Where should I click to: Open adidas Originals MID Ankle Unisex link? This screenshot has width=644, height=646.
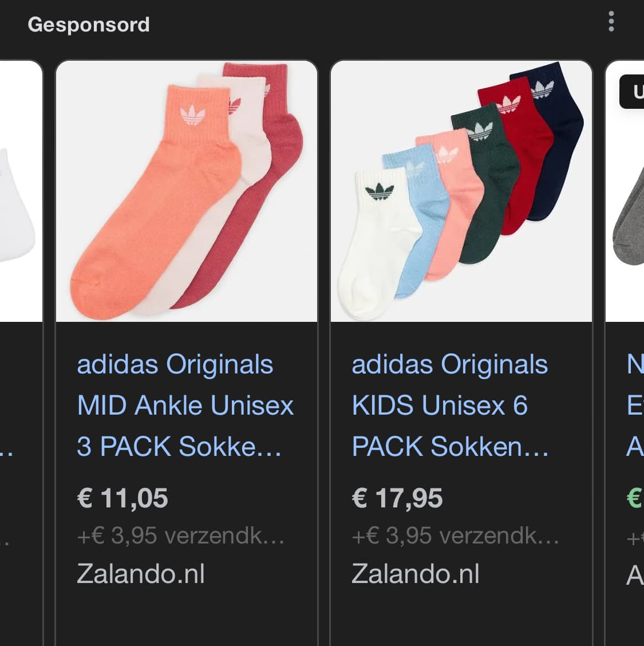pyautogui.click(x=185, y=405)
